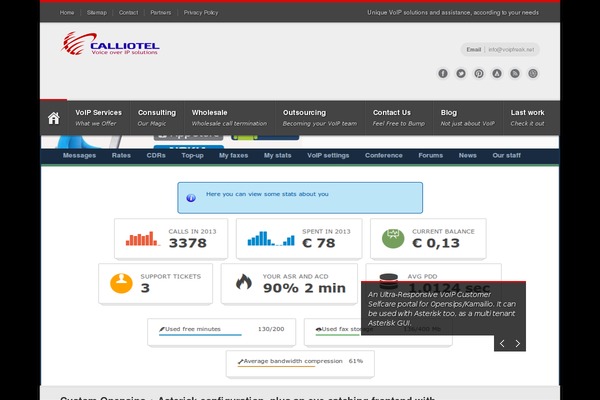Click 'Here you can view some stats about you'

tap(267, 194)
